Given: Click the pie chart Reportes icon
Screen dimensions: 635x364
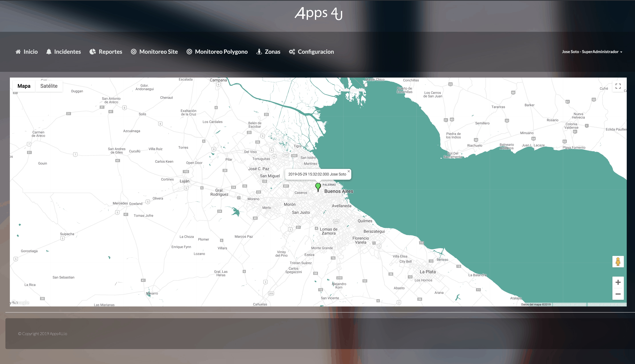Looking at the screenshot, I should [x=93, y=52].
